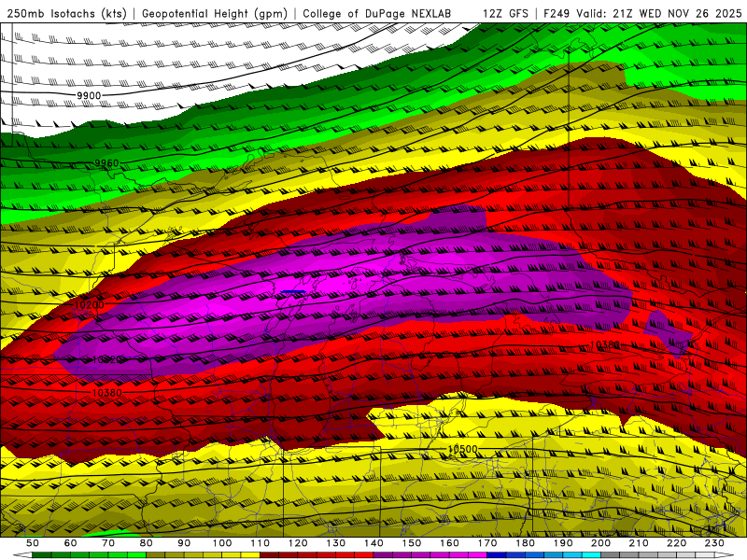Select the '12Z GFS' model run label
Image resolution: width=747 pixels, height=560 pixels.
[x=505, y=13]
